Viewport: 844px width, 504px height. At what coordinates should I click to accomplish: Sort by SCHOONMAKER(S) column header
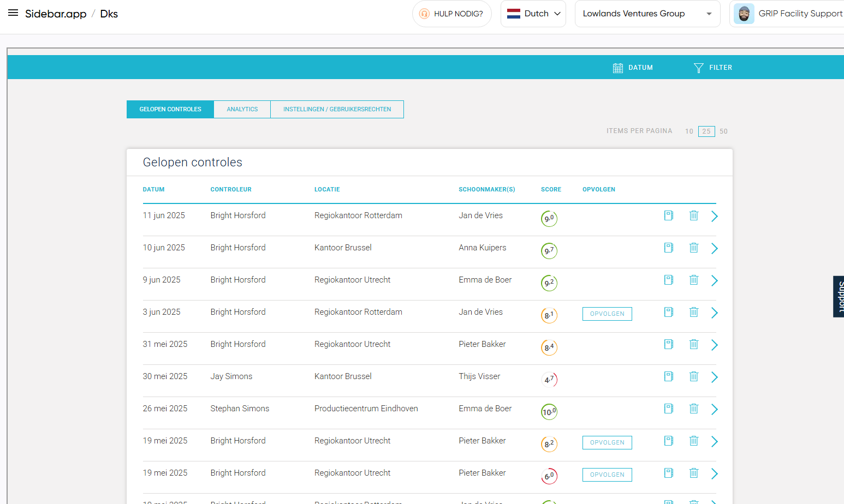coord(487,189)
